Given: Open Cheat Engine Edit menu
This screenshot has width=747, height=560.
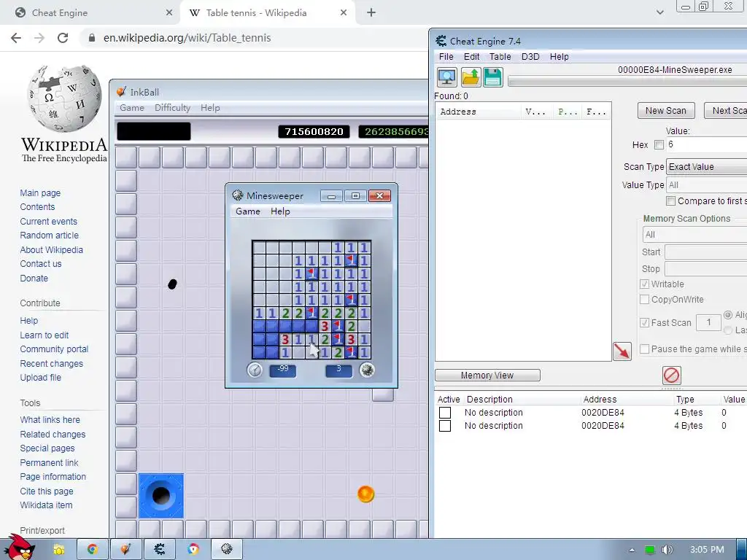Looking at the screenshot, I should (472, 57).
